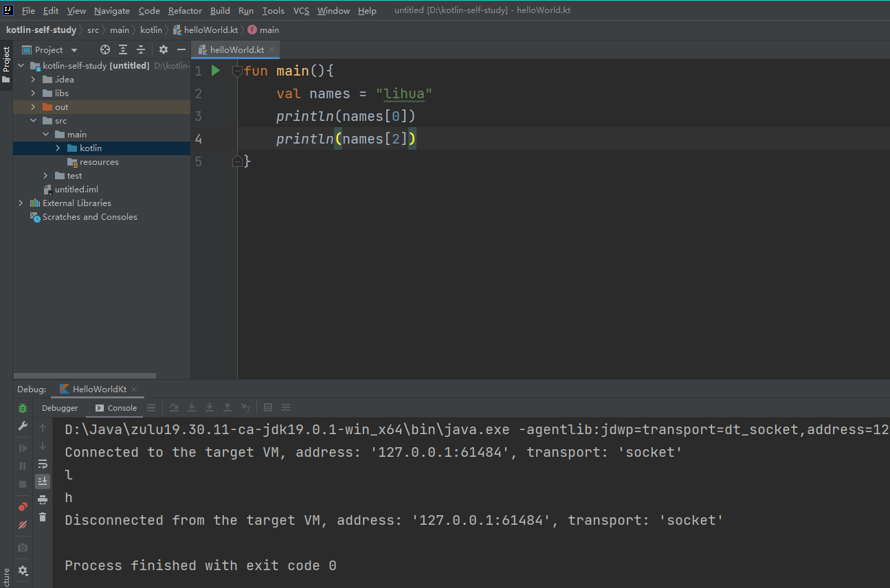The height and width of the screenshot is (588, 890).
Task: Click the Show Execution Point icon
Action: tap(151, 407)
